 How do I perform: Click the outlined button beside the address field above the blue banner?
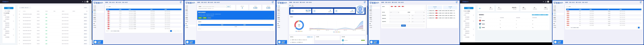tap(228, 7)
